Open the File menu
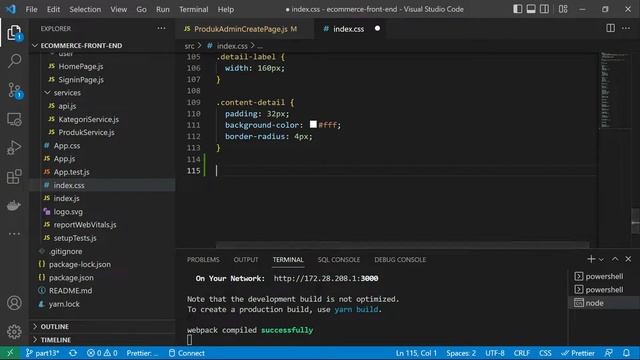Image resolution: width=640 pixels, height=360 pixels. point(31,9)
